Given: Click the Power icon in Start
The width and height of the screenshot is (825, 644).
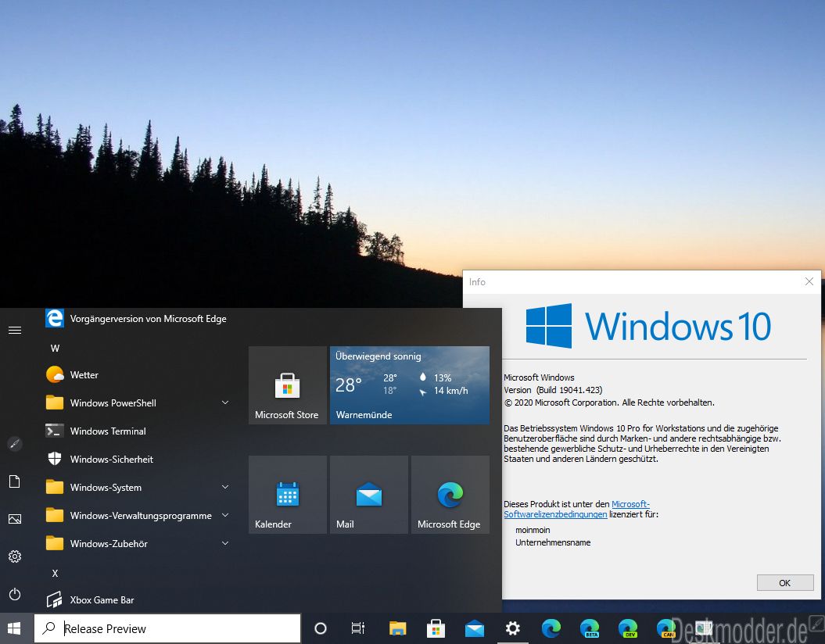Looking at the screenshot, I should [15, 594].
